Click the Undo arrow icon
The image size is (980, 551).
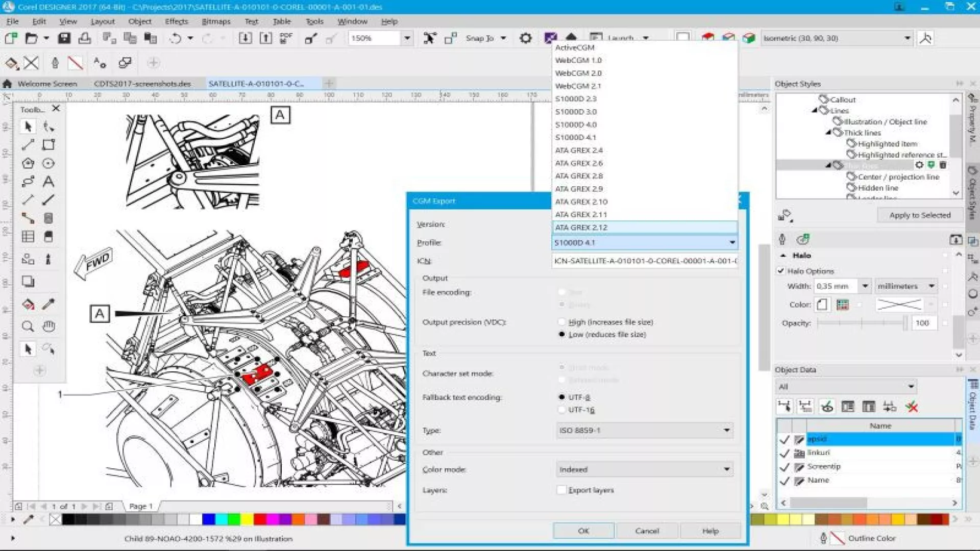pyautogui.click(x=175, y=38)
